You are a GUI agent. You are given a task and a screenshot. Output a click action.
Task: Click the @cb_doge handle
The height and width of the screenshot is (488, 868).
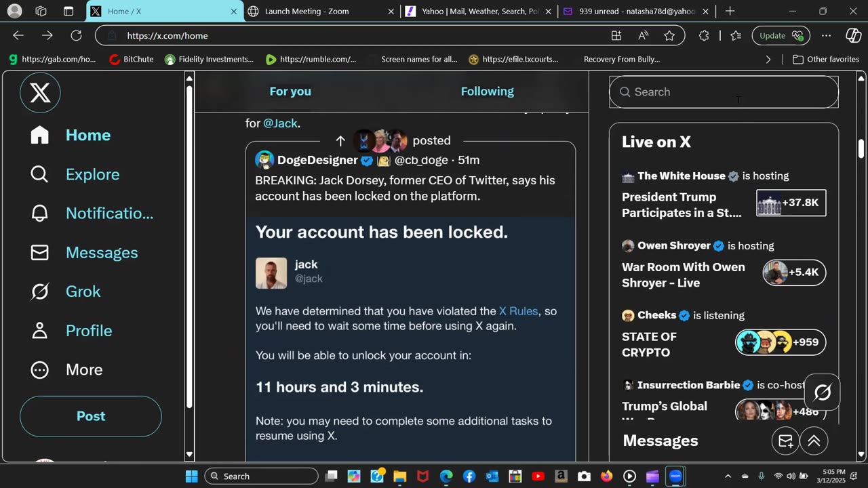coord(421,160)
